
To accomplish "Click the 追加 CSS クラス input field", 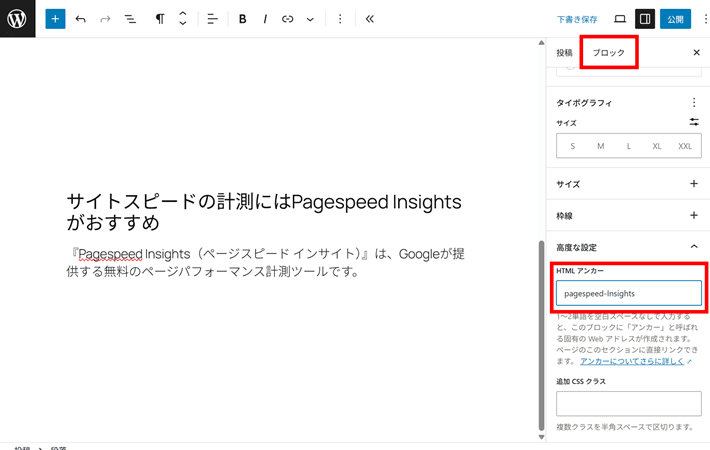I will 628,403.
